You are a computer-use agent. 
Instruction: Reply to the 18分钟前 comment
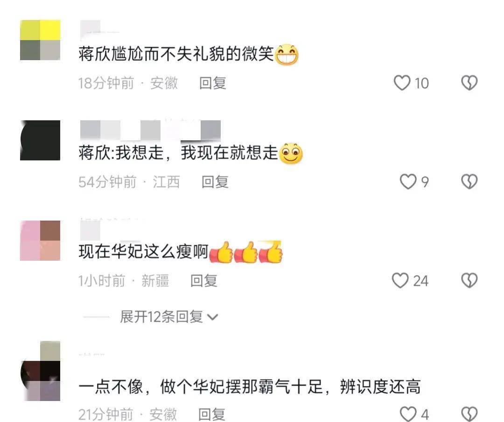[213, 83]
